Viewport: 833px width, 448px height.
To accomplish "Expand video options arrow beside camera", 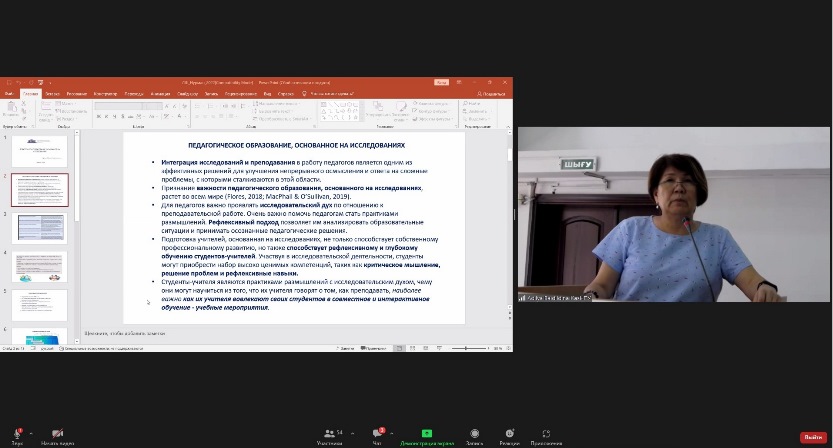I will click(72, 432).
